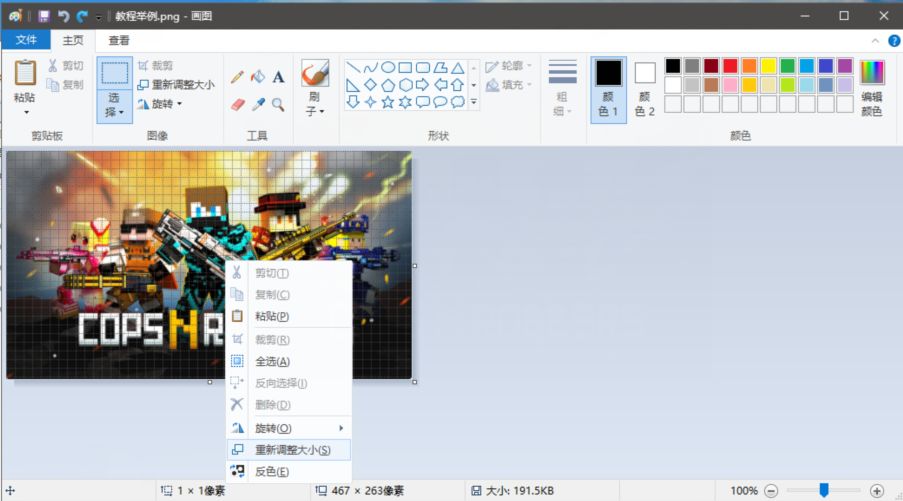Click the 467 × 263像素 status text
Screen dimensions: 903x501
367,491
